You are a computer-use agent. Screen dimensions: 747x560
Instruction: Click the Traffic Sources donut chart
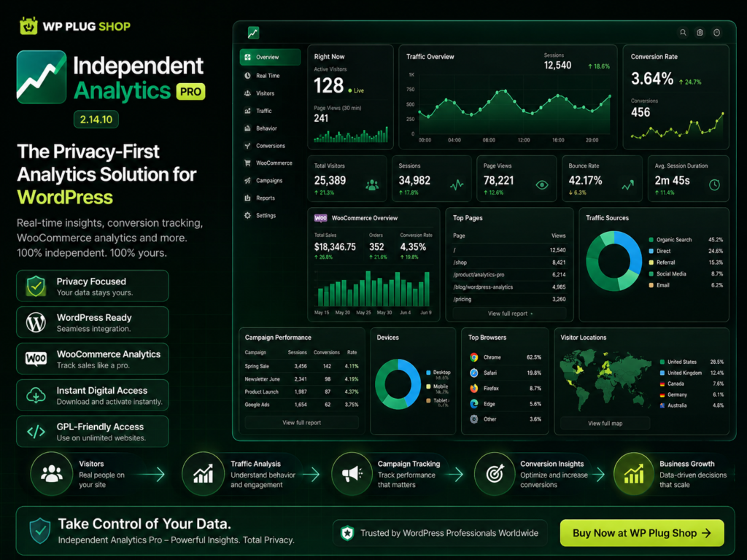coord(614,261)
